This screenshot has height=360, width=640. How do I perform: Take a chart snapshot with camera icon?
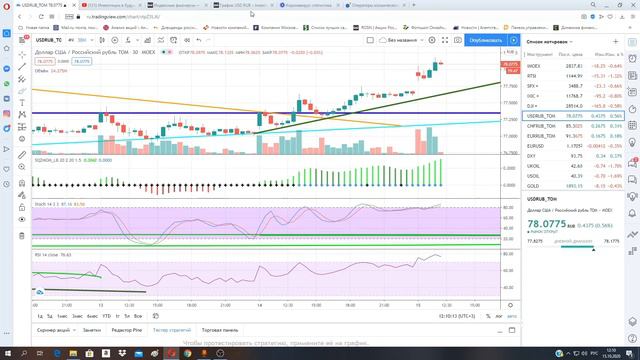pyautogui.click(x=458, y=40)
